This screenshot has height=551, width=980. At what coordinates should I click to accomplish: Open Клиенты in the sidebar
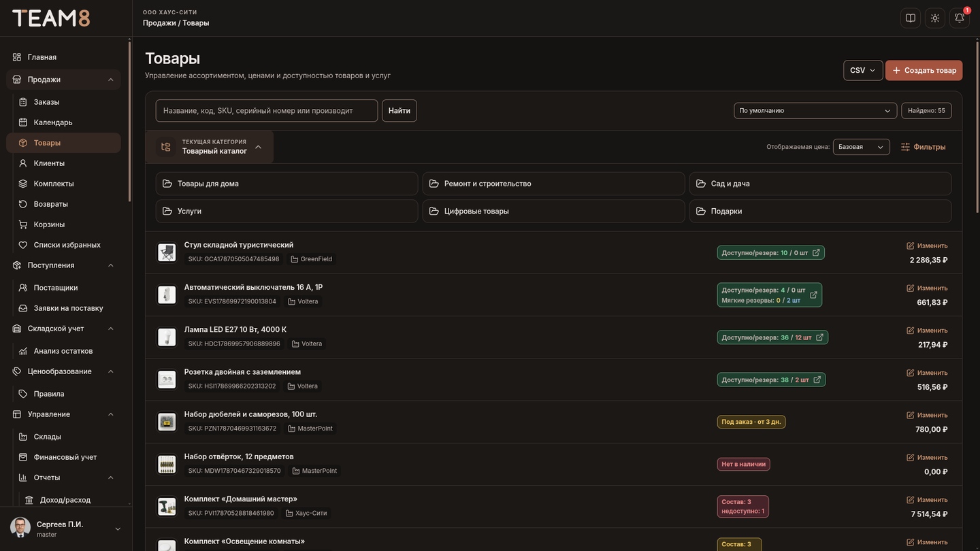point(63,163)
